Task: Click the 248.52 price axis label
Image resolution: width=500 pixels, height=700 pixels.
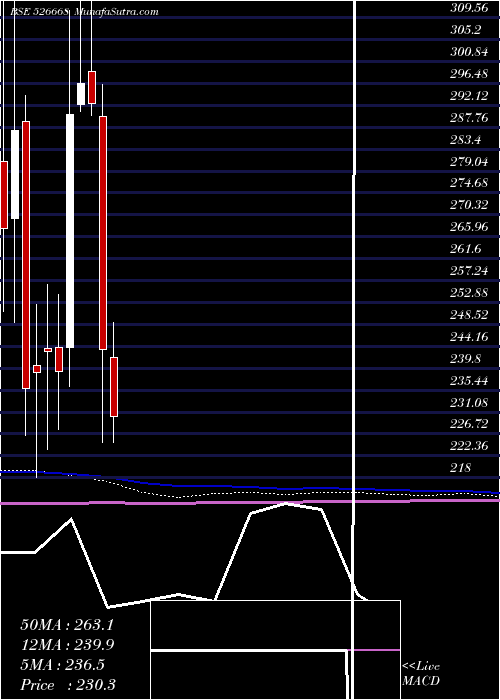Action: point(469,315)
